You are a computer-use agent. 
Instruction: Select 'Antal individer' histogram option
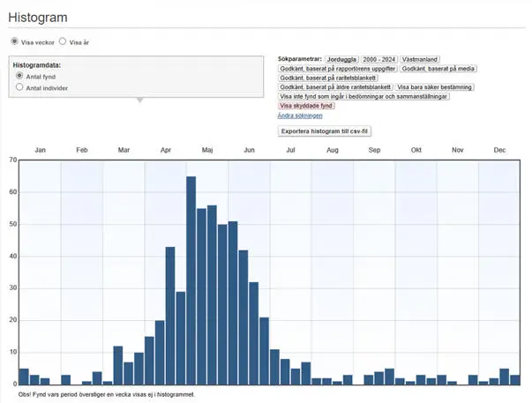19,88
